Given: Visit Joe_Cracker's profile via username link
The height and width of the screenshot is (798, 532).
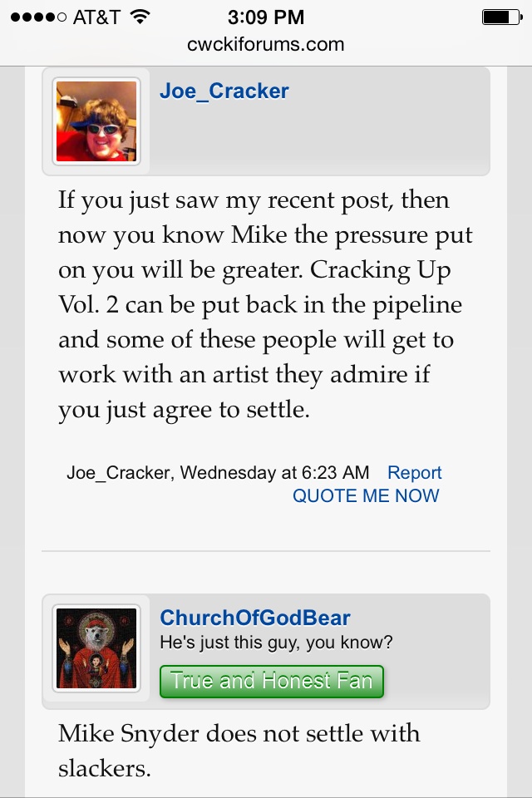Looking at the screenshot, I should point(224,91).
